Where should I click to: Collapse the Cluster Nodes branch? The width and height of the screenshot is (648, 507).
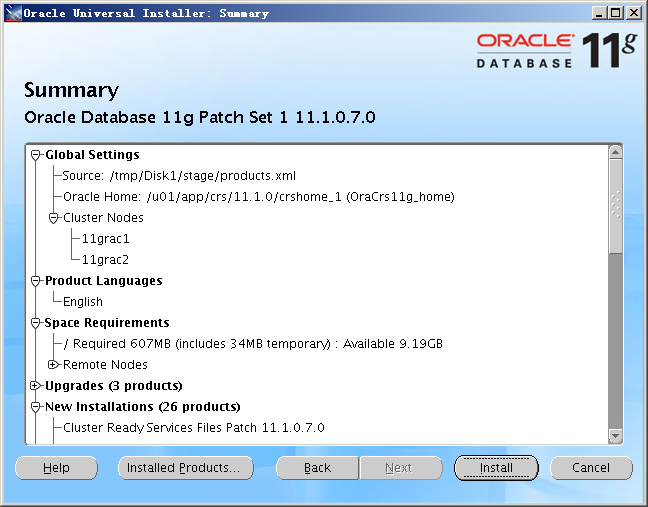pyautogui.click(x=54, y=218)
